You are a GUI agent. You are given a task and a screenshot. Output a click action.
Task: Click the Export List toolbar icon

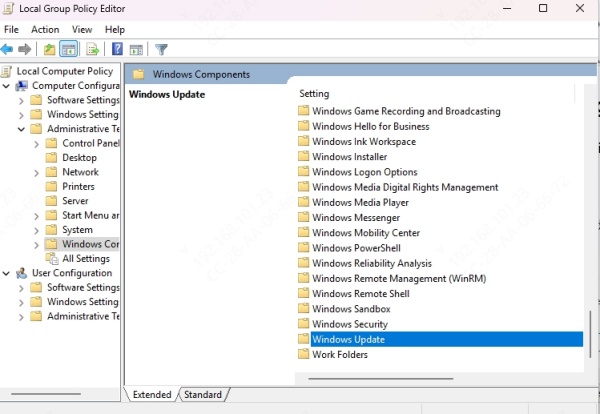pos(93,49)
